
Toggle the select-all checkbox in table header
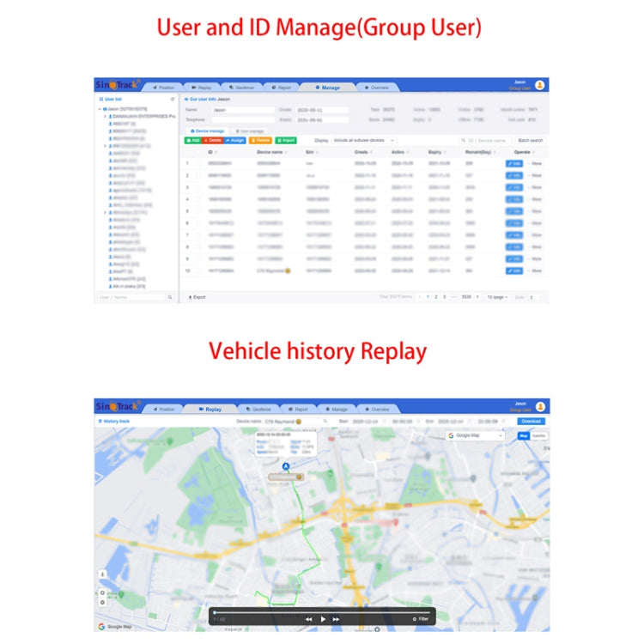[x=197, y=151]
